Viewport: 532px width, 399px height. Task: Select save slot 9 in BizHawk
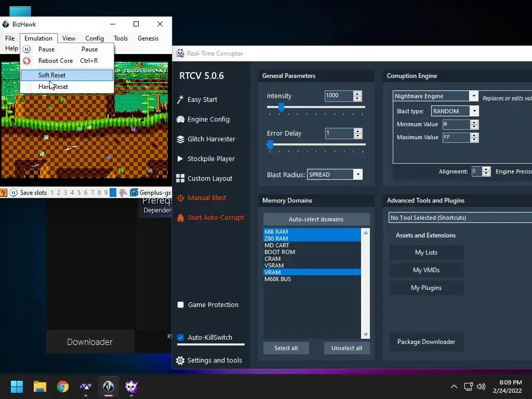106,193
